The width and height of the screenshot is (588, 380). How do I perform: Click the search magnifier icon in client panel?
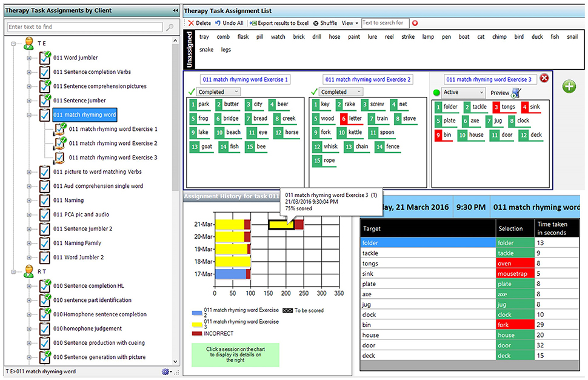click(170, 27)
